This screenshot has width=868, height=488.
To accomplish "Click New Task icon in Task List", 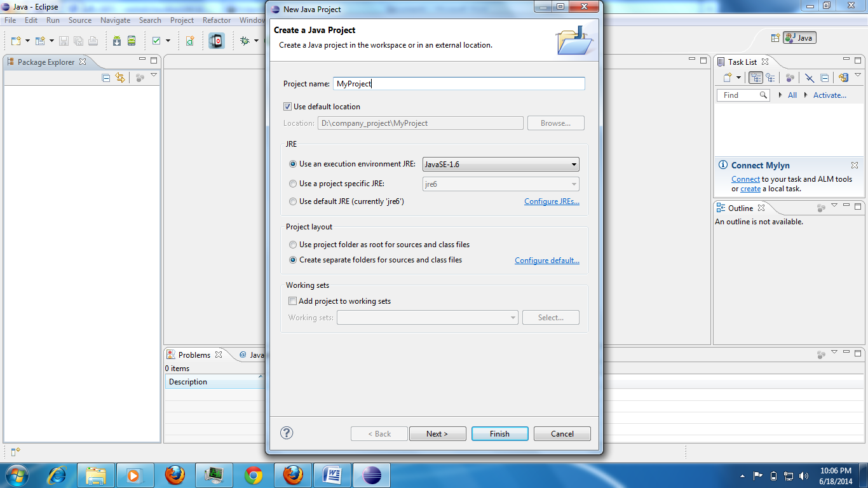I will (x=728, y=78).
